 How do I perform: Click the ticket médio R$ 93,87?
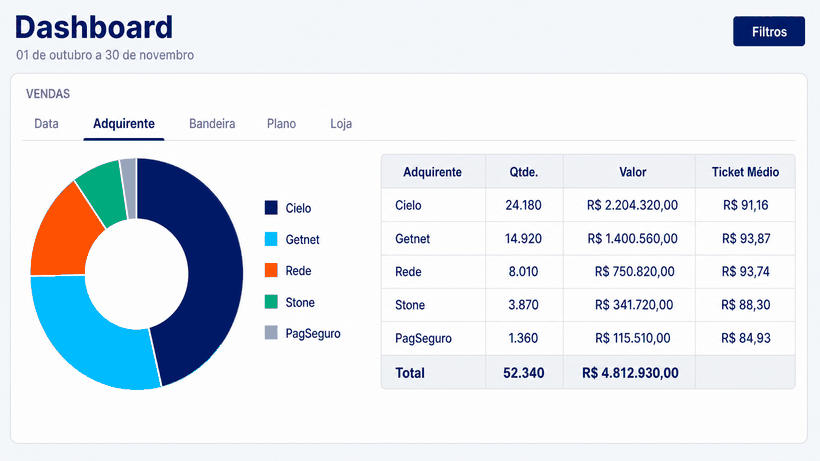pyautogui.click(x=746, y=238)
